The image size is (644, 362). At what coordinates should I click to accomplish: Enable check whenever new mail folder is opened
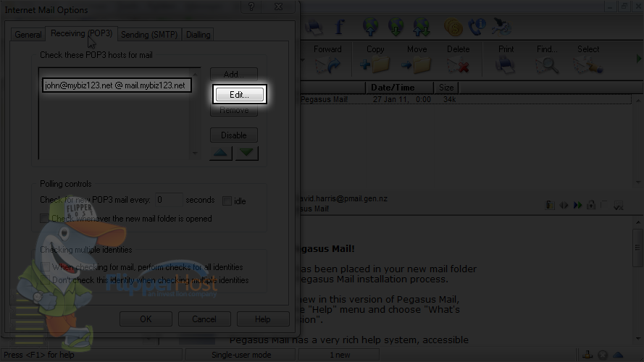coord(44,219)
